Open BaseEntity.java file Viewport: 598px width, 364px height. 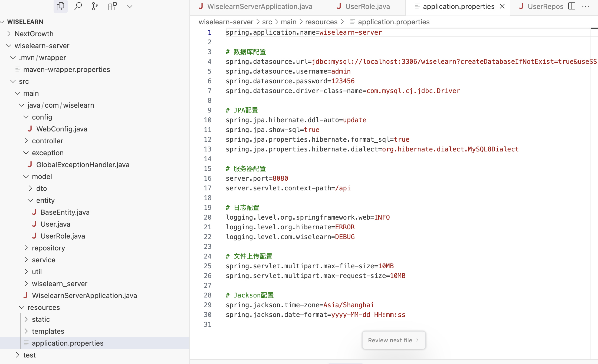point(95,212)
